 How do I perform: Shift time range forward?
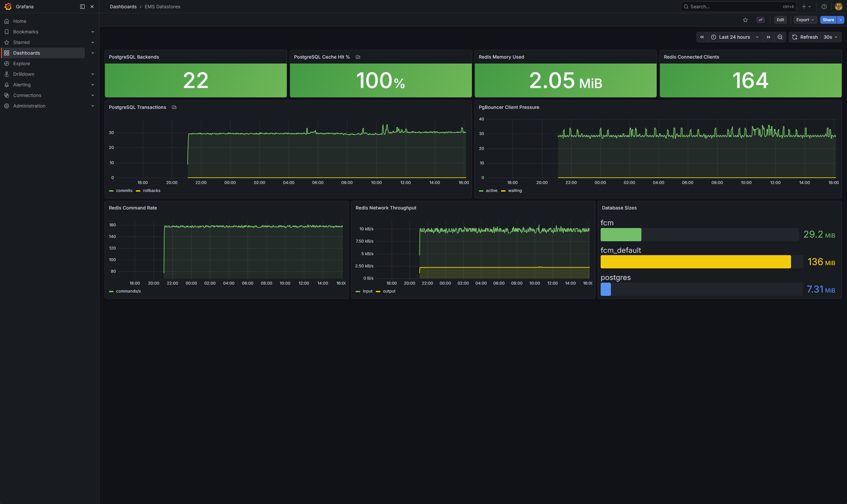tap(768, 37)
